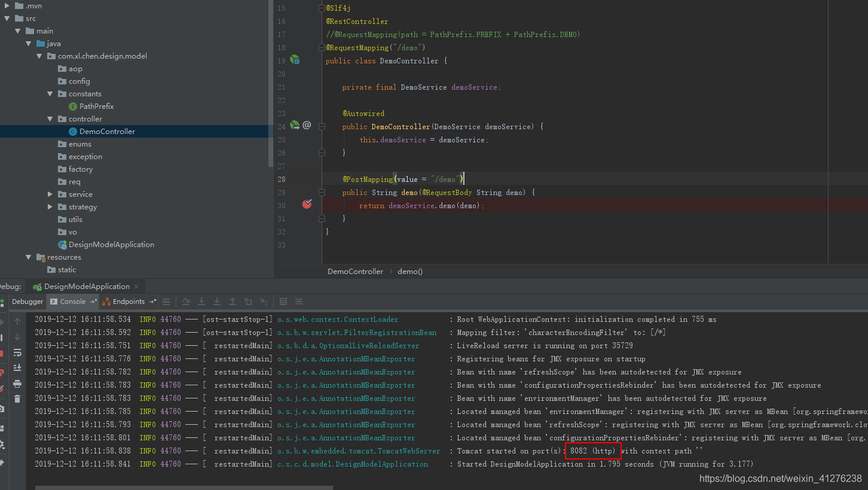This screenshot has height=490, width=868.
Task: Click the Spring bean gutter icon on line 19
Action: pyautogui.click(x=295, y=60)
